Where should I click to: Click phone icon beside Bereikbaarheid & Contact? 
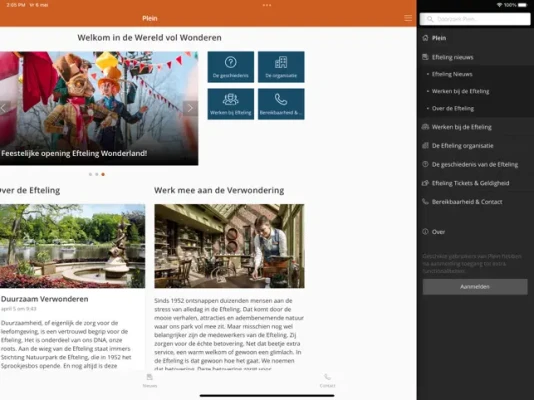point(425,202)
